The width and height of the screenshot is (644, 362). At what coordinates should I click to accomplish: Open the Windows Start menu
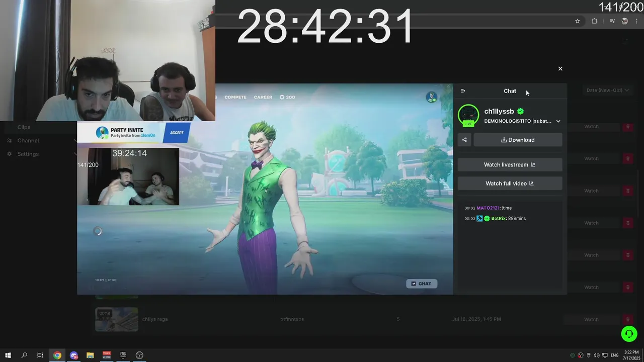(8, 355)
